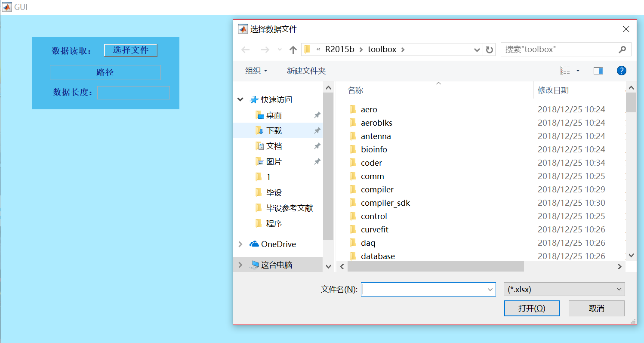The width and height of the screenshot is (644, 343).
Task: Select folder 1 in the navigation pane
Action: [x=268, y=177]
